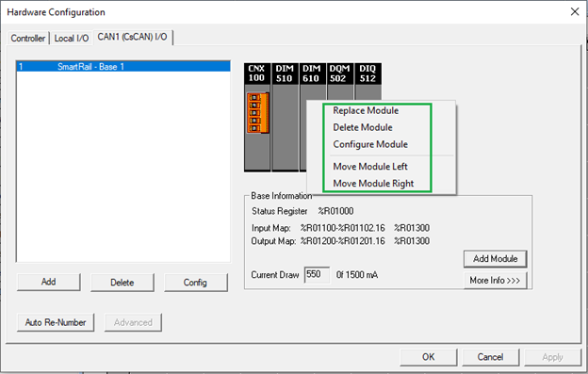This screenshot has width=588, height=374.
Task: Click the Add button below list
Action: (49, 282)
